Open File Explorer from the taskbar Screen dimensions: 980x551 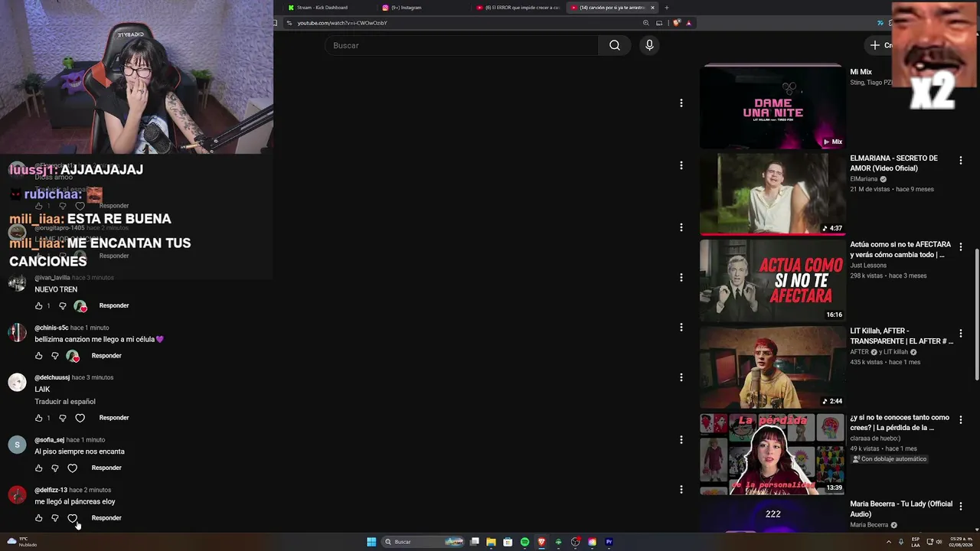click(x=491, y=542)
